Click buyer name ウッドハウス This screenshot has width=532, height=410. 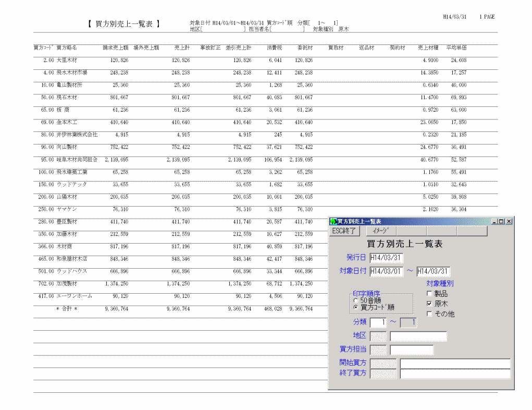(x=72, y=271)
